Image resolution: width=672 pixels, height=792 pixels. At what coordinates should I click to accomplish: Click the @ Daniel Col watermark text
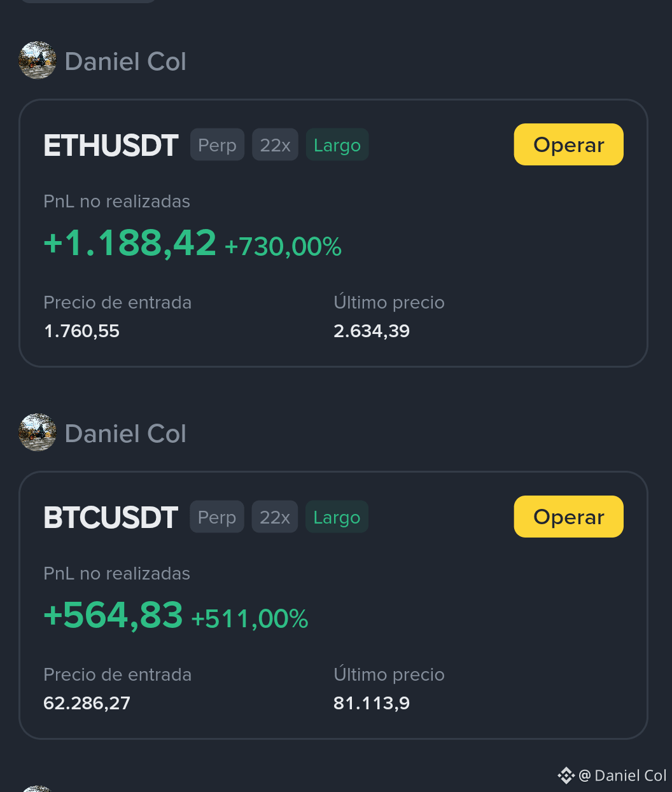click(622, 775)
